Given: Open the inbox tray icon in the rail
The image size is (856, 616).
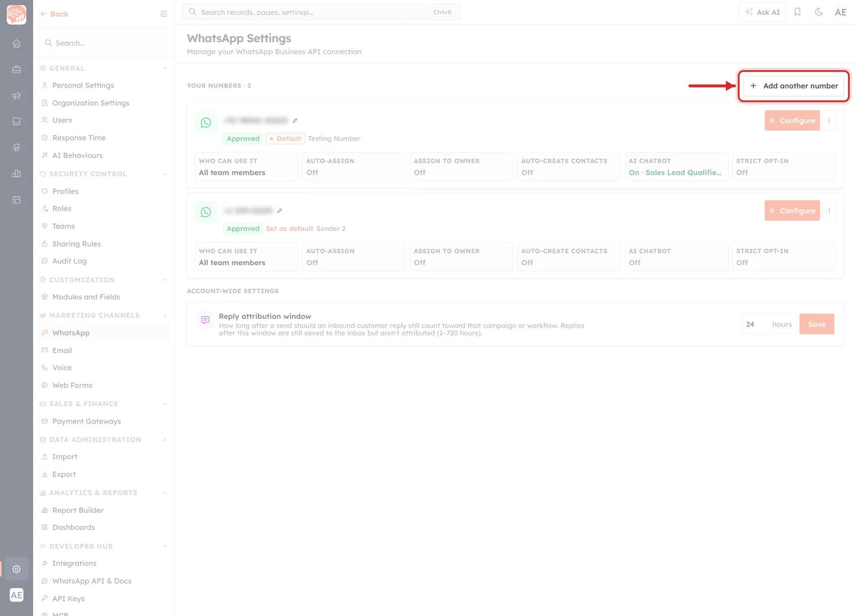Looking at the screenshot, I should click(x=17, y=121).
